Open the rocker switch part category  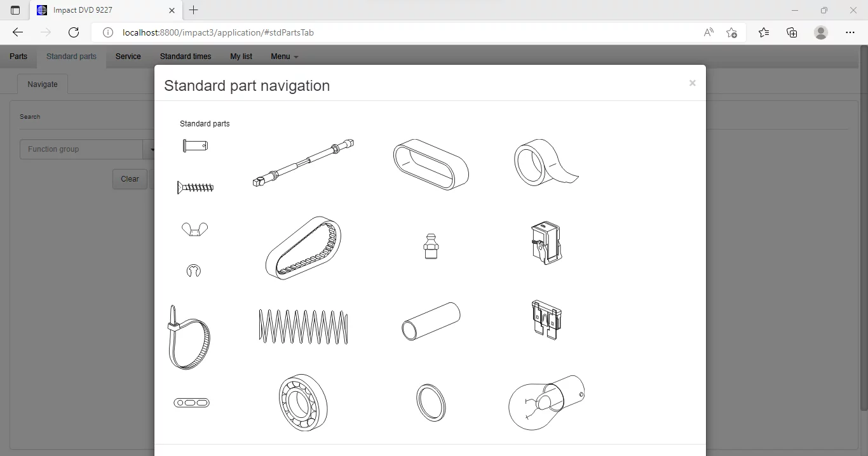(546, 243)
